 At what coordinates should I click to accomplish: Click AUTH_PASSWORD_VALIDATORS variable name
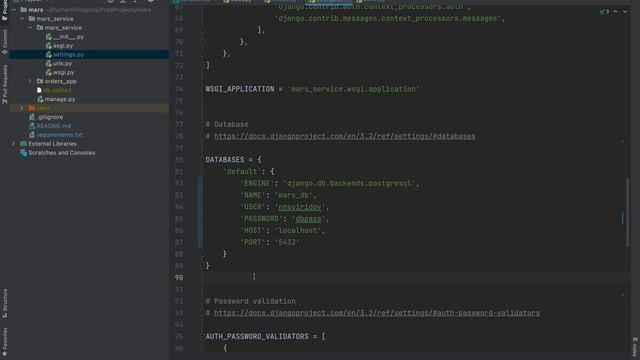pyautogui.click(x=257, y=337)
